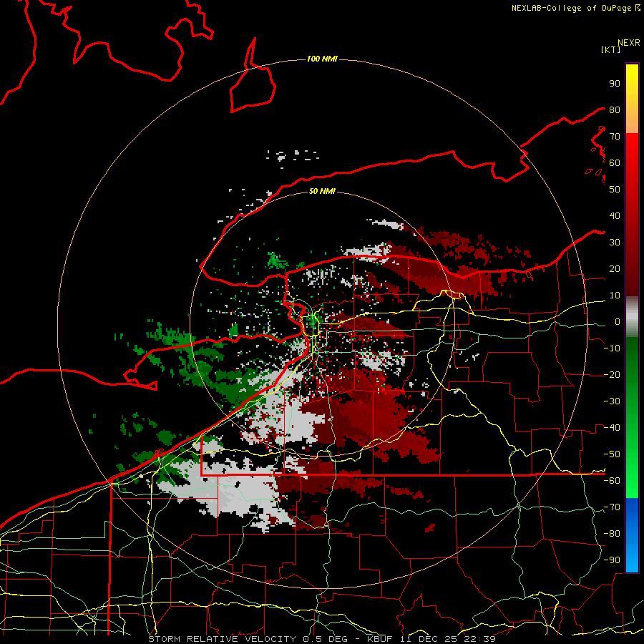The image size is (644, 644).
Task: Click the -30 value on the velocity scale
Action: tap(612, 401)
